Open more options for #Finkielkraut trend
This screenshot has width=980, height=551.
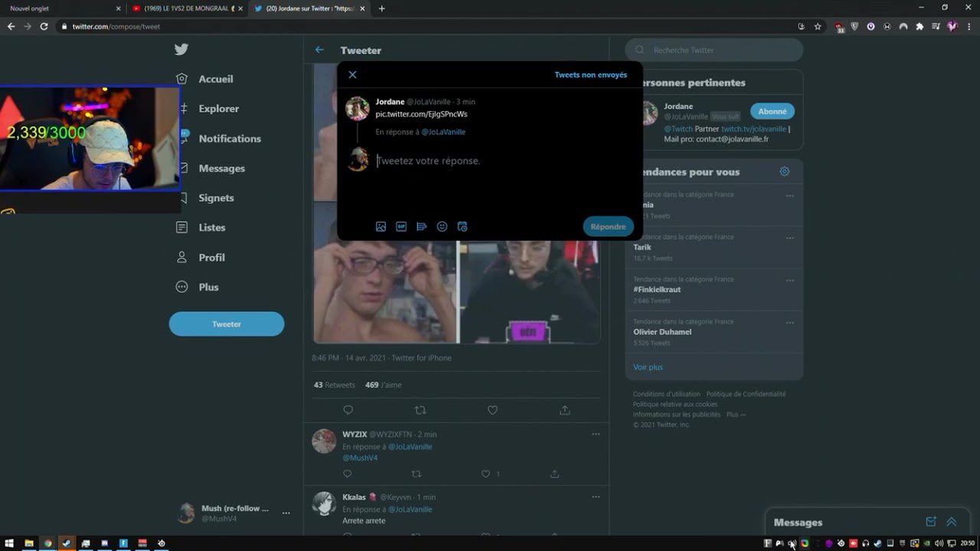(x=789, y=280)
